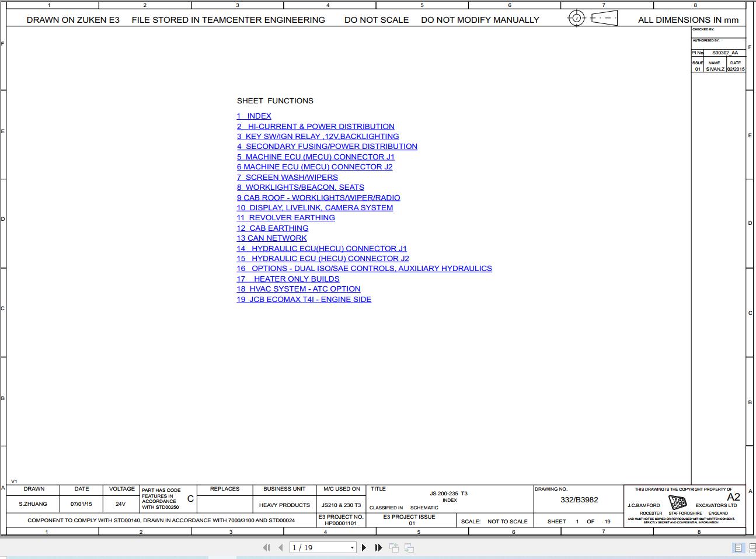Open the CAB EARTHING sheet link
Image resolution: width=756 pixels, height=559 pixels.
[272, 228]
